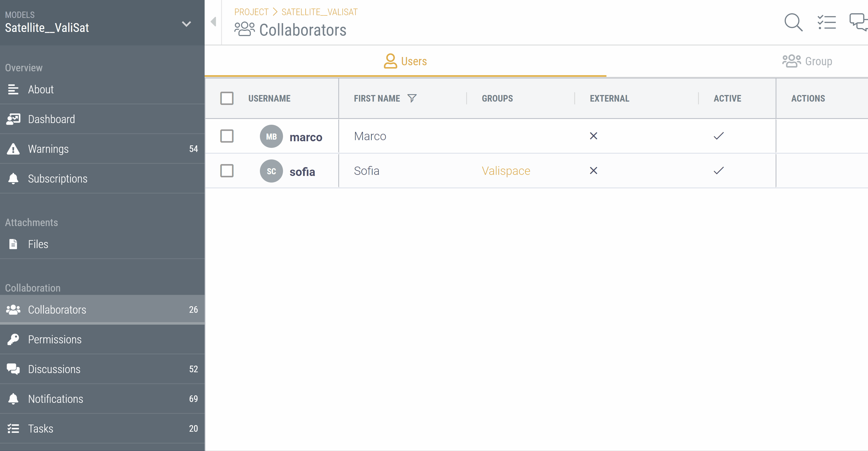Sort by the Active column header
This screenshot has width=868, height=451.
(x=727, y=99)
